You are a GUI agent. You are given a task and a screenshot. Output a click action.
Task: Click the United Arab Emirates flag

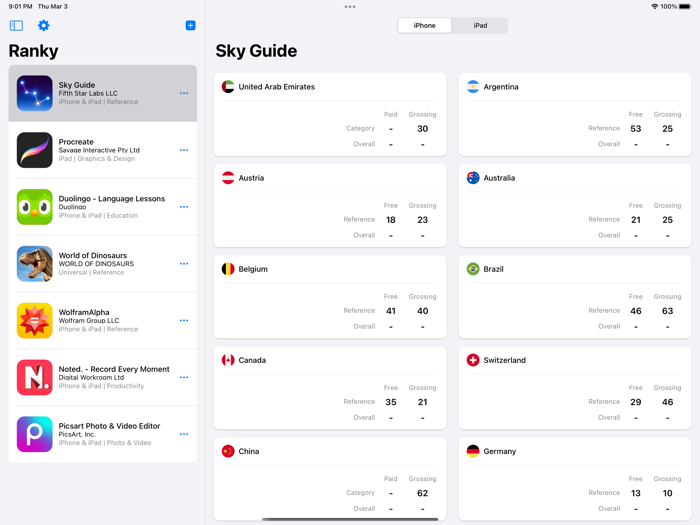point(228,87)
